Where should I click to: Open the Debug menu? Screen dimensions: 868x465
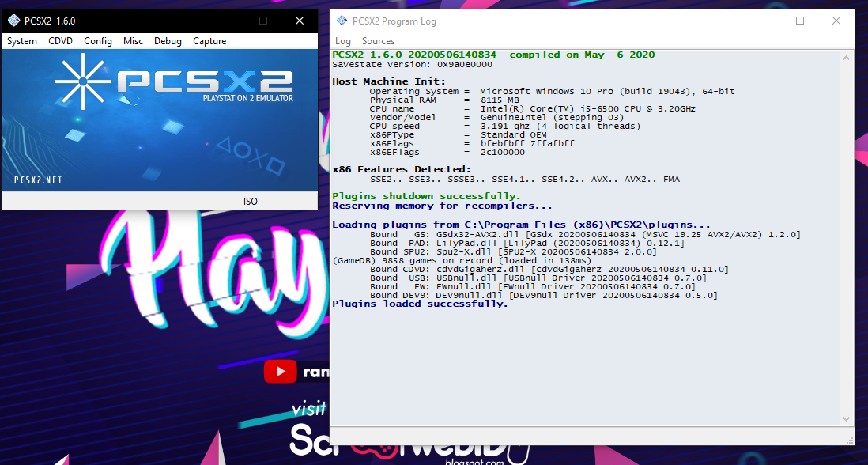click(168, 41)
